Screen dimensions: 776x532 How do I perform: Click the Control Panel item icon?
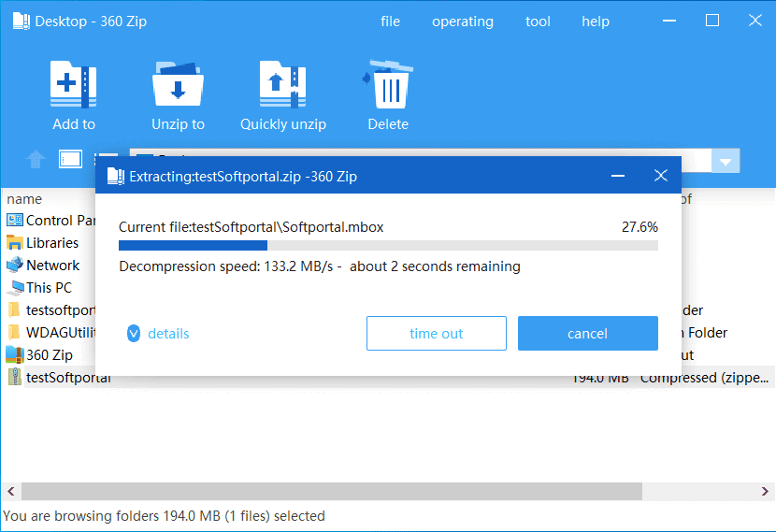pyautogui.click(x=15, y=220)
